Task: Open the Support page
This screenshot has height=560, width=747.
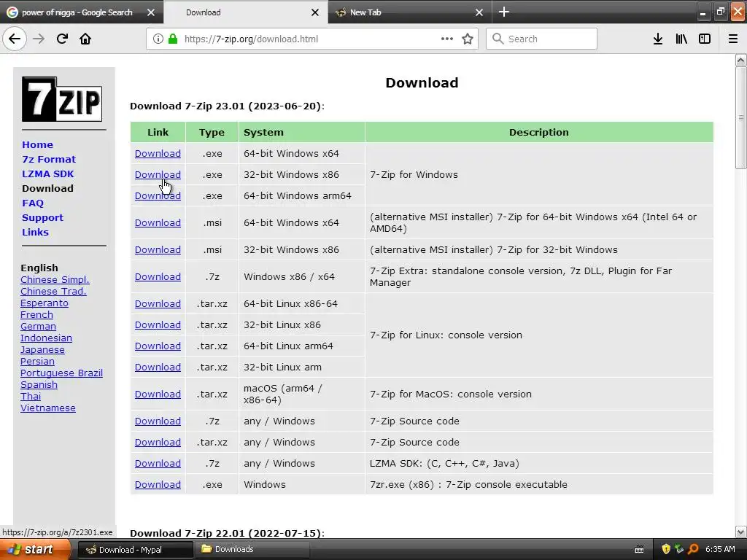Action: 42,217
